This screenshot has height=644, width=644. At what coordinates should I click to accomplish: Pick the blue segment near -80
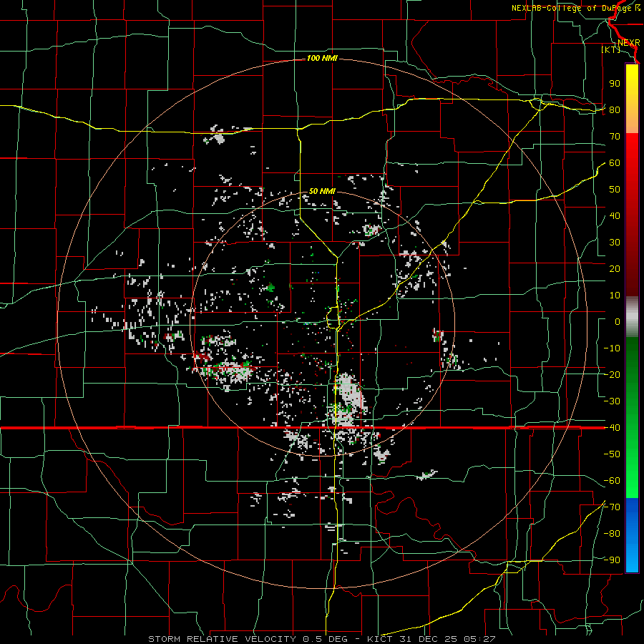point(632,534)
